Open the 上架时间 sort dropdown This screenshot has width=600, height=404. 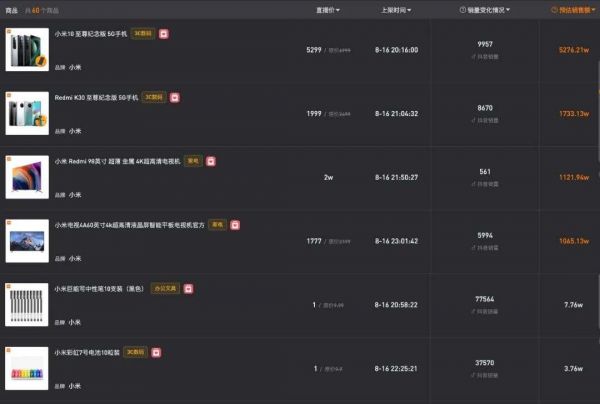(409, 10)
